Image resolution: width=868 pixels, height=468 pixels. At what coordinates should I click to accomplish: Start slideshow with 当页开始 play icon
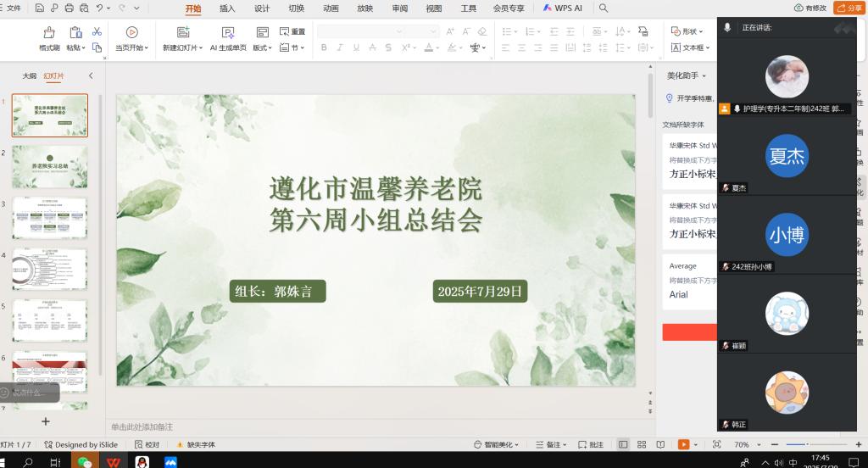coord(131,32)
